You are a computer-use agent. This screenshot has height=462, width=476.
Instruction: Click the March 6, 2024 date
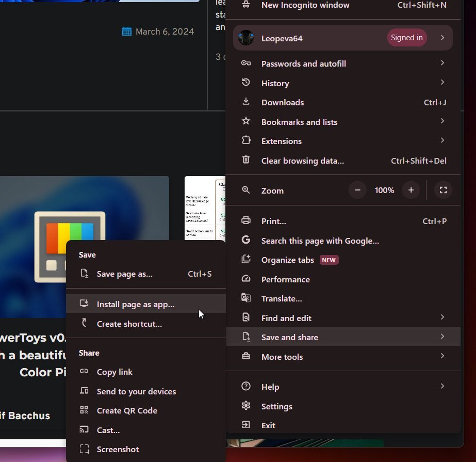click(x=165, y=31)
